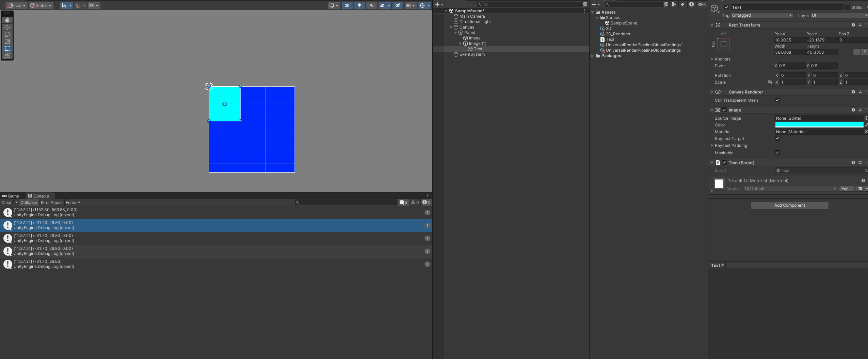Click the snap increment icon
Screen dimensions: 868x359
pos(78,5)
